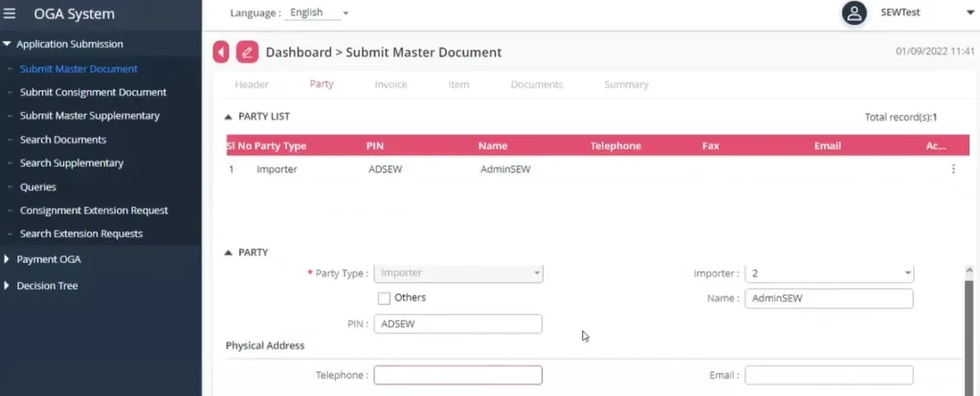Collapse the PARTY LIST section
980x396 pixels.
pos(228,117)
